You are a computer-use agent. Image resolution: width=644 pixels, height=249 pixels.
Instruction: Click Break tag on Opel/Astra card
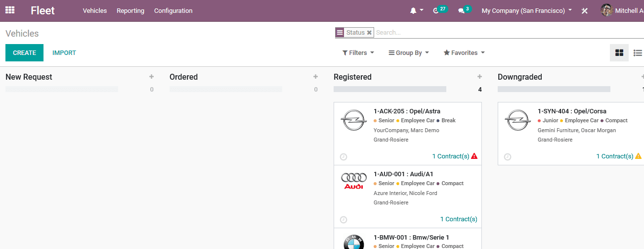click(448, 121)
